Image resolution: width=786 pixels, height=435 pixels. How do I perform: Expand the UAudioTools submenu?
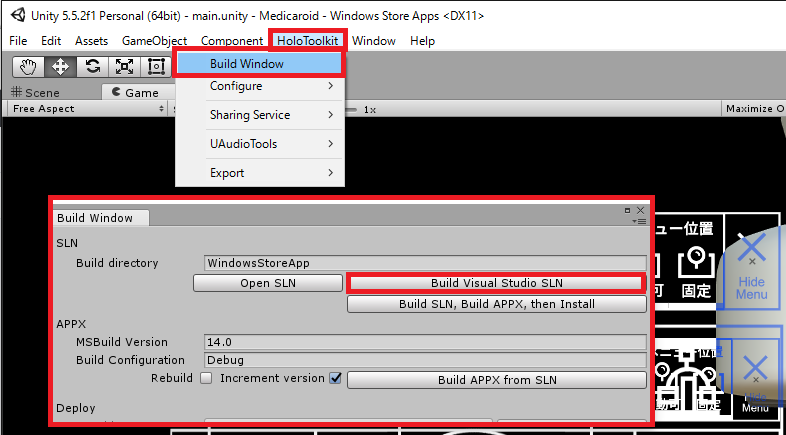click(x=260, y=144)
